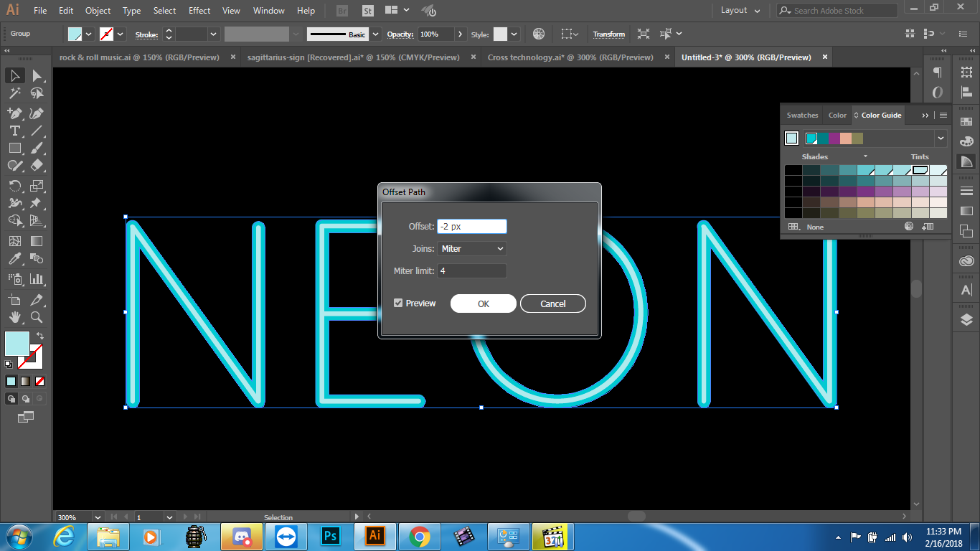Select the Rectangle tool
Screen dimensions: 980x551
14,148
